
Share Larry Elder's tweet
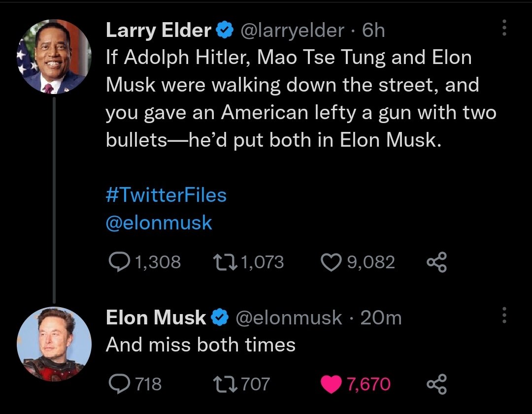click(437, 261)
